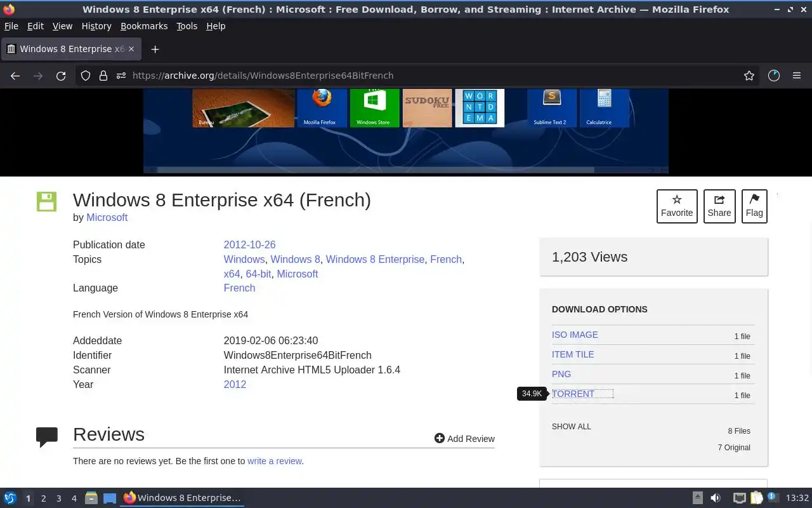Click the Sudoku Free tile in screenshot
This screenshot has height=508, width=812.
tap(427, 108)
